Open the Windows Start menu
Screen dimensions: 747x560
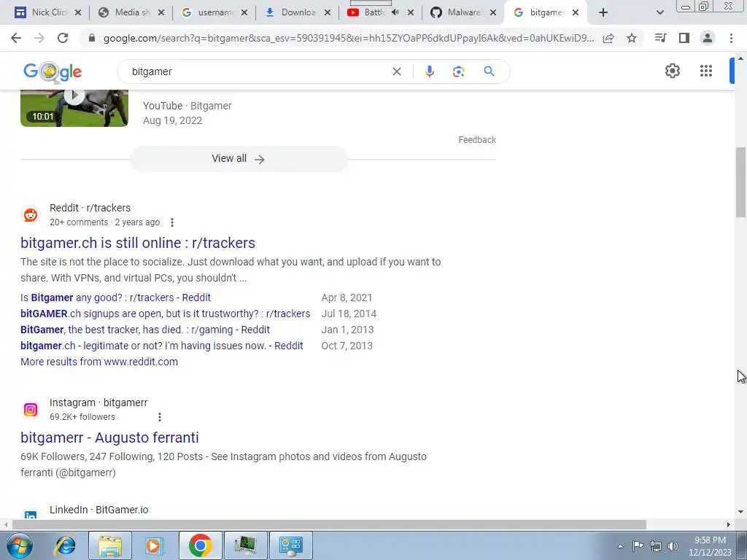tap(19, 545)
